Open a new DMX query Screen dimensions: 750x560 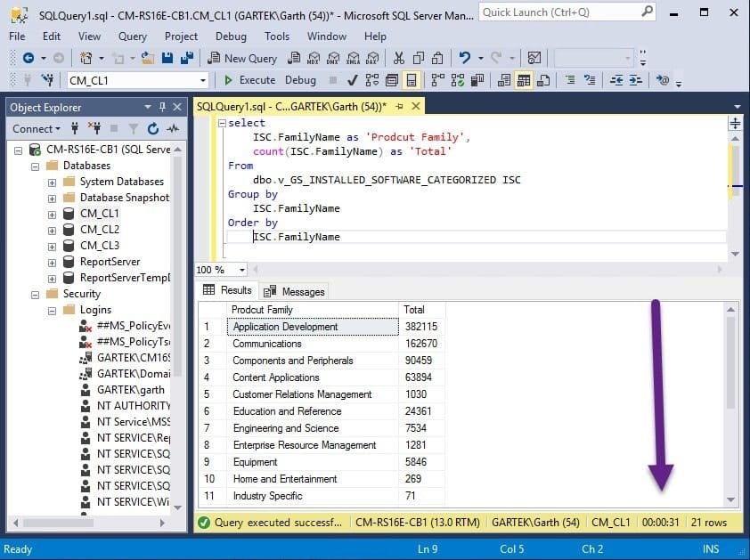[333, 59]
